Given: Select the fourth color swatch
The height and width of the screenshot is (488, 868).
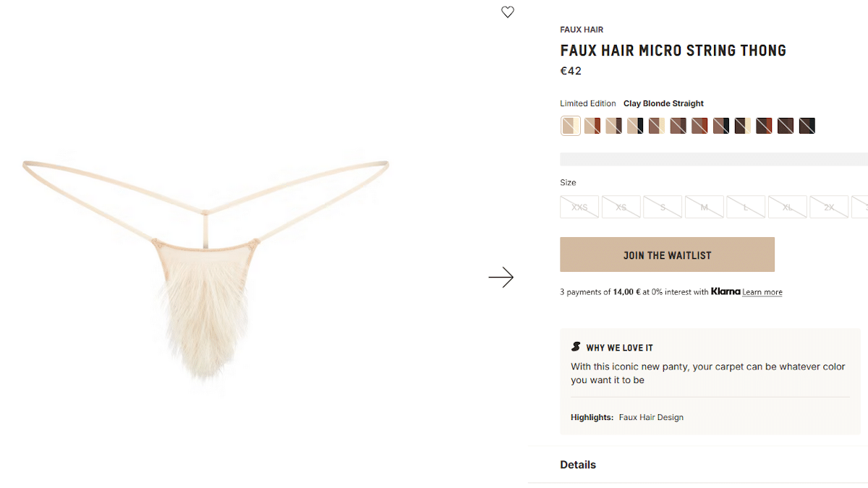Looking at the screenshot, I should 635,126.
